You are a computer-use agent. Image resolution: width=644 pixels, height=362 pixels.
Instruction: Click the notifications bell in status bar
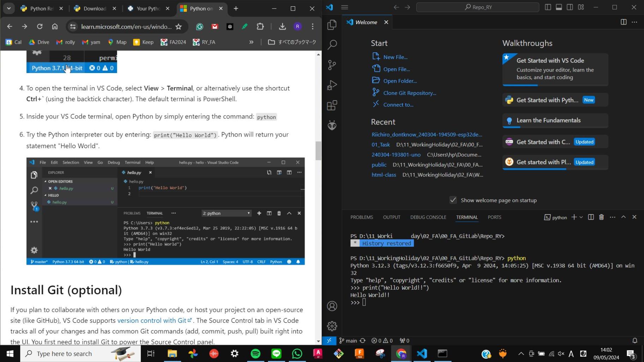pyautogui.click(x=634, y=340)
